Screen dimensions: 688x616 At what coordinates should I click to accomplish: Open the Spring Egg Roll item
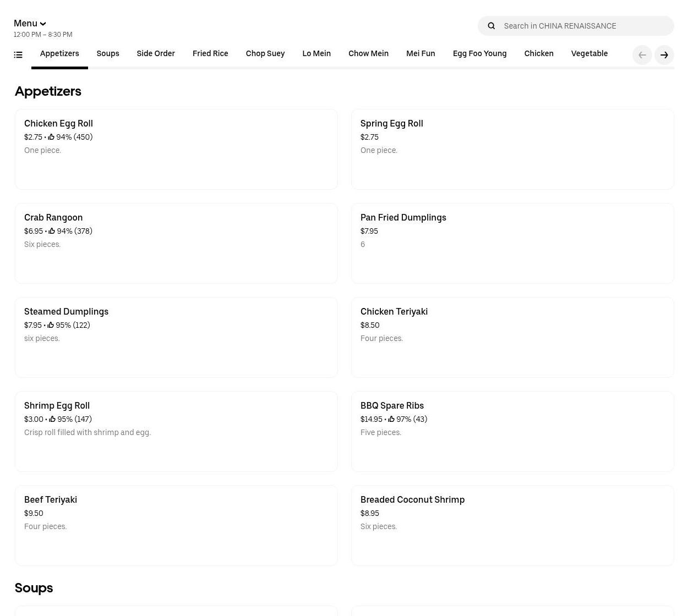[x=512, y=149]
